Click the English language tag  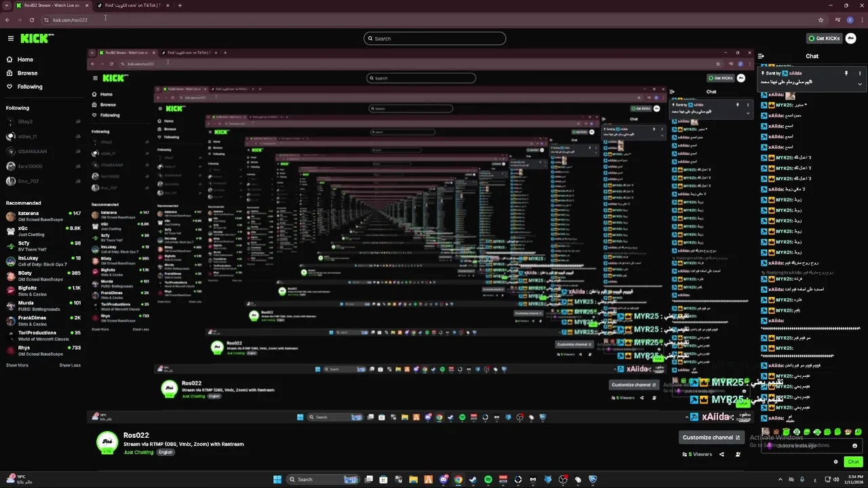tap(166, 452)
